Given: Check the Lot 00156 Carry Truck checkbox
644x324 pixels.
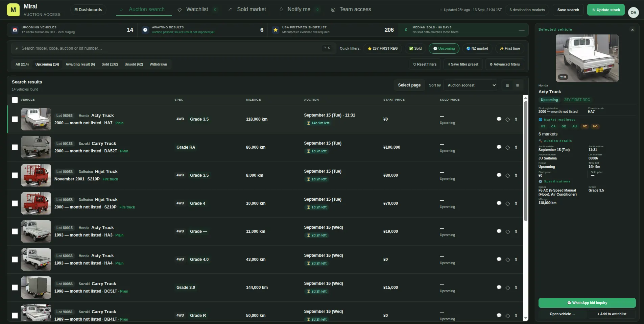Looking at the screenshot, I should pyautogui.click(x=15, y=147).
